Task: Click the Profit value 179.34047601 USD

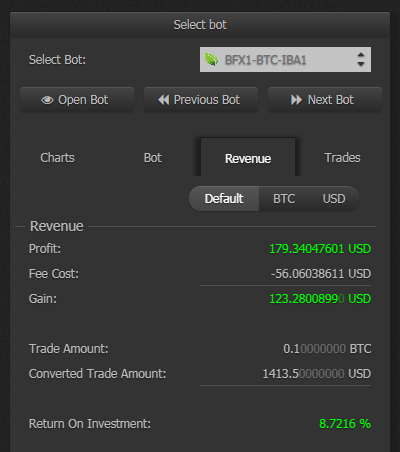Action: pyautogui.click(x=320, y=249)
